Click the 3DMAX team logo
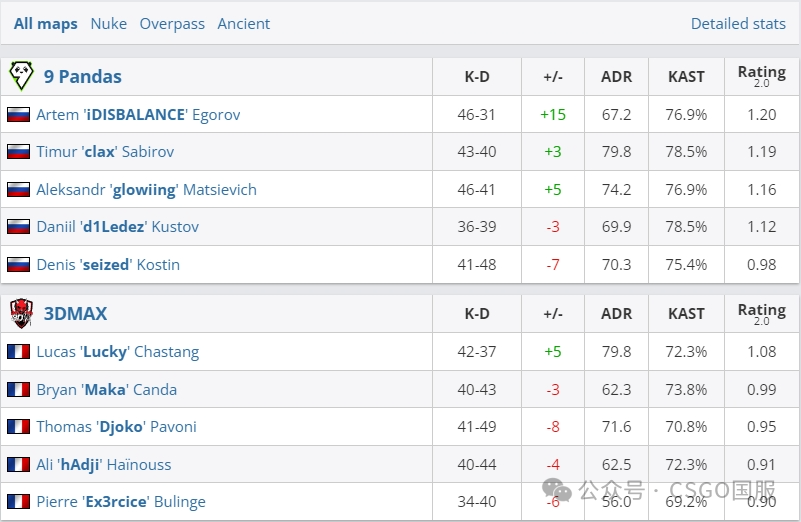Viewport: 801px width, 522px height. coord(21,313)
